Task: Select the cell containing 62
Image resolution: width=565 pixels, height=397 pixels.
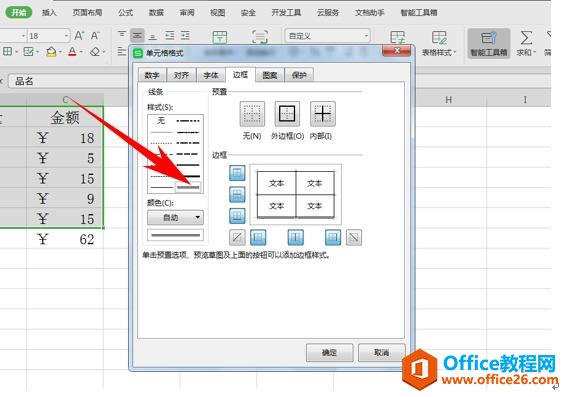Action: pos(65,239)
